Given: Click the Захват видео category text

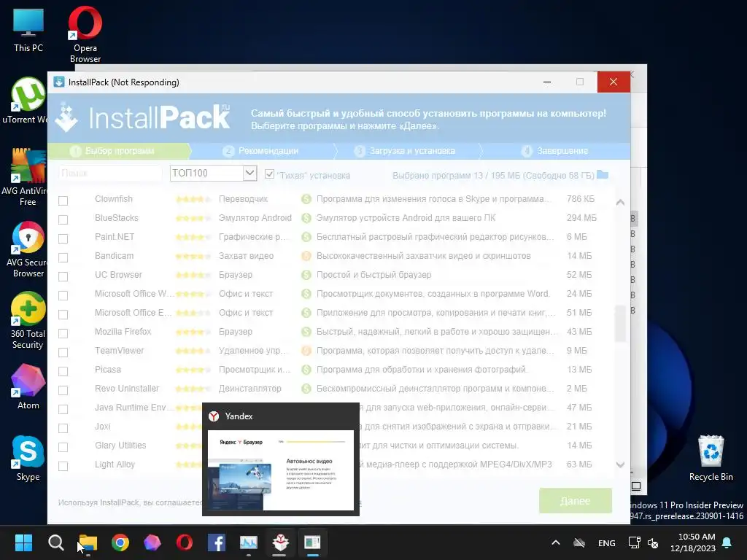Looking at the screenshot, I should 246,256.
